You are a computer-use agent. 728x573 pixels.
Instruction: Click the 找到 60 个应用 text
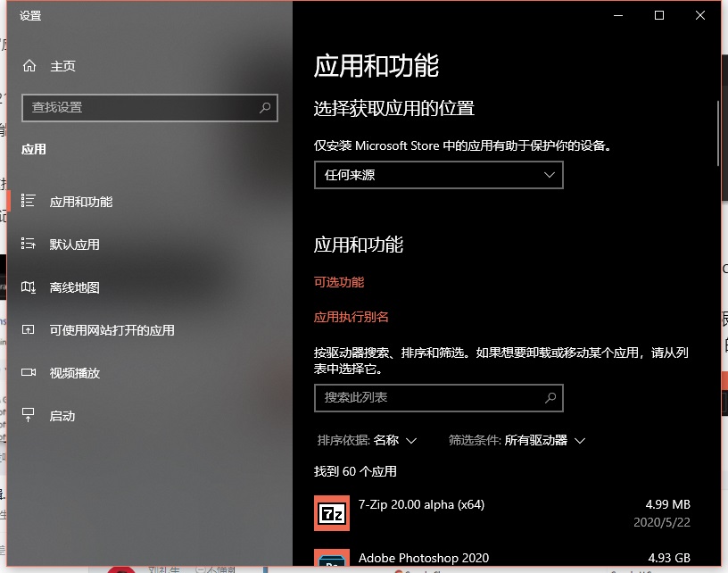tap(355, 471)
